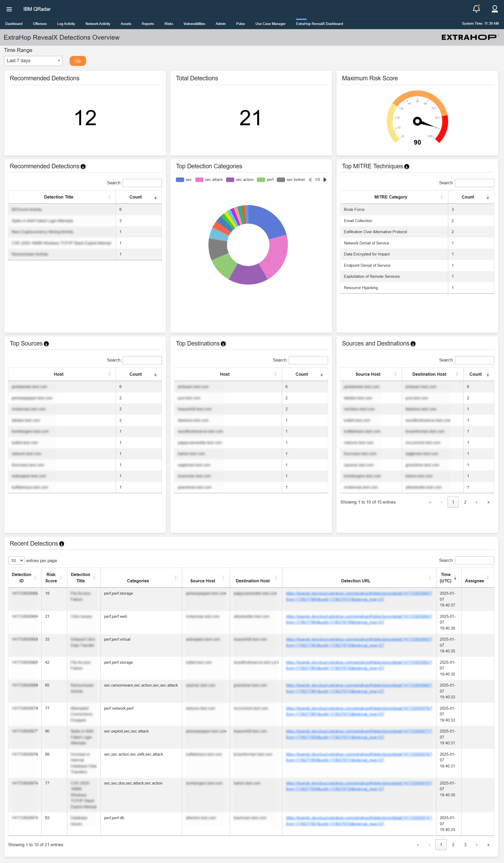Screen dimensions: 504x863
Task: Open the Vulnerabilities tab
Action: [x=194, y=24]
